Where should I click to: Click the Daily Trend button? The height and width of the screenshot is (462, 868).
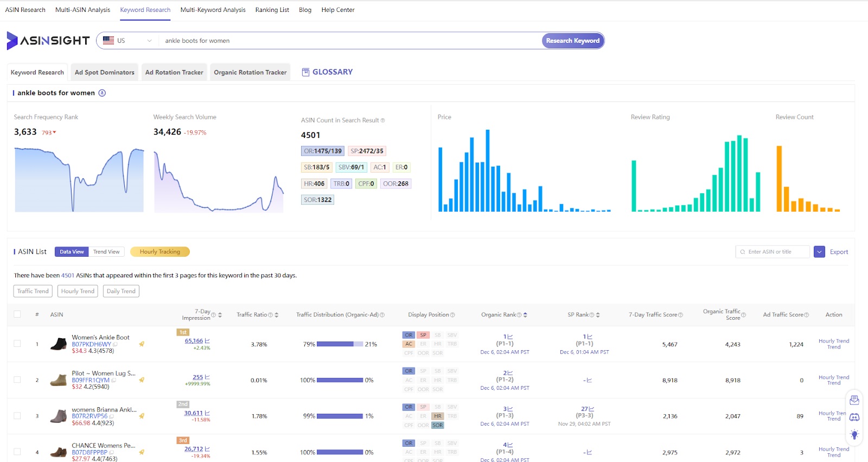[x=121, y=291]
